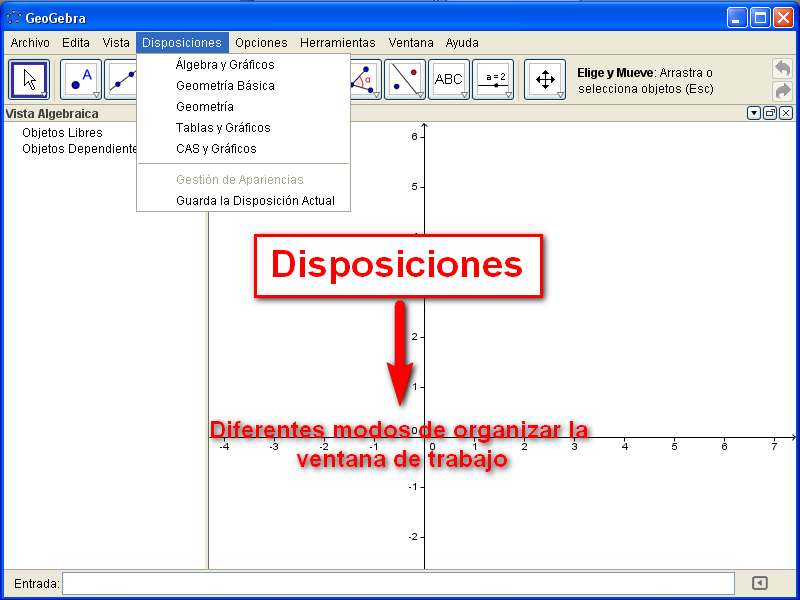Image resolution: width=800 pixels, height=600 pixels.
Task: Open the Herramientas menu
Action: pos(337,43)
